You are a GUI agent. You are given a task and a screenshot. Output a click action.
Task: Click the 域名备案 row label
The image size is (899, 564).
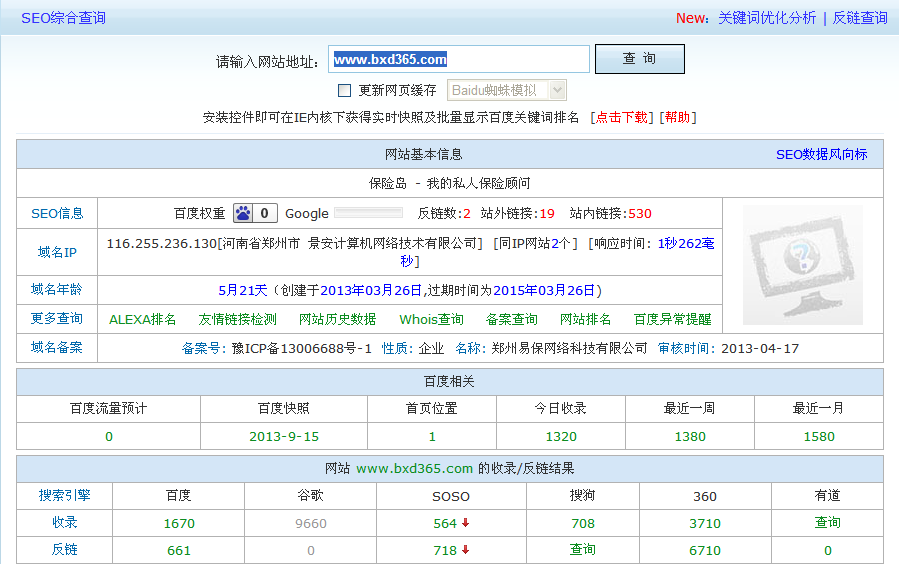[57, 347]
